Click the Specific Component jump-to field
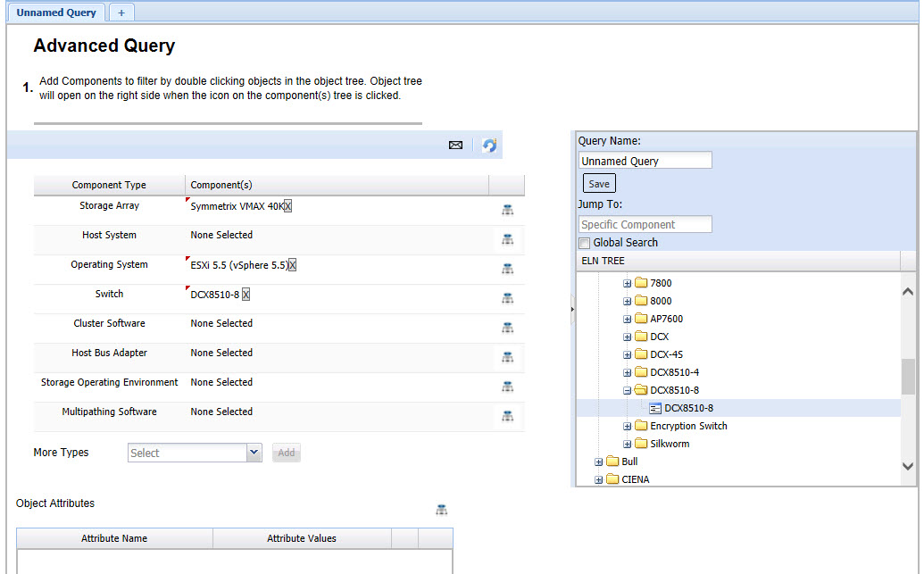This screenshot has width=924, height=574. (645, 225)
